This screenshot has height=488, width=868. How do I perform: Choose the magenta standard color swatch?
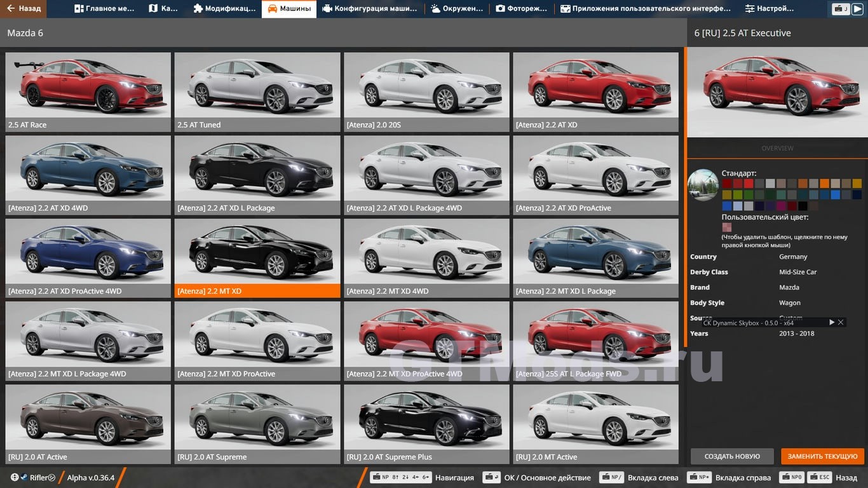pyautogui.click(x=781, y=206)
